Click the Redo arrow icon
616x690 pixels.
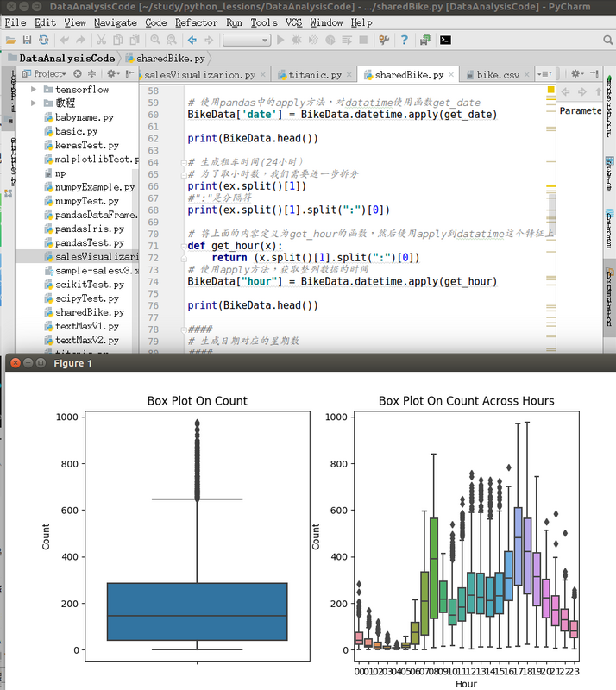[x=80, y=40]
